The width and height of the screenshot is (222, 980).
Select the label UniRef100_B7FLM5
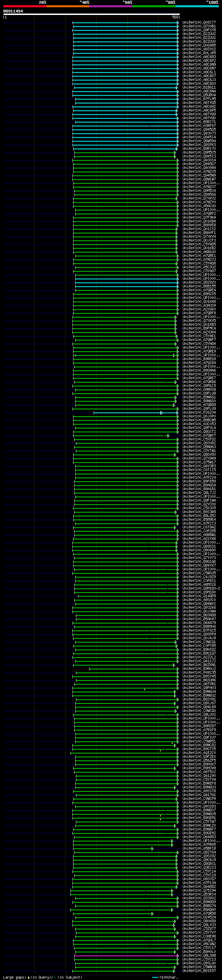click(x=199, y=99)
